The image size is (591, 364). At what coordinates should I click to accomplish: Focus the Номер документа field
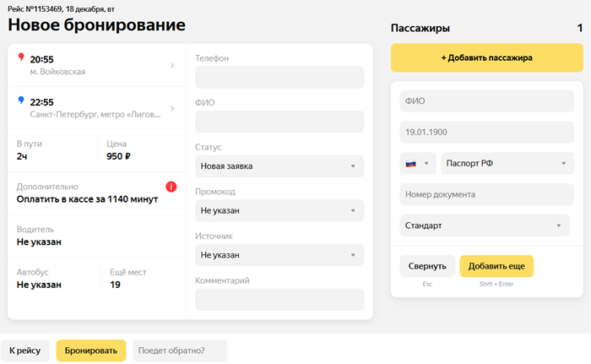click(487, 194)
